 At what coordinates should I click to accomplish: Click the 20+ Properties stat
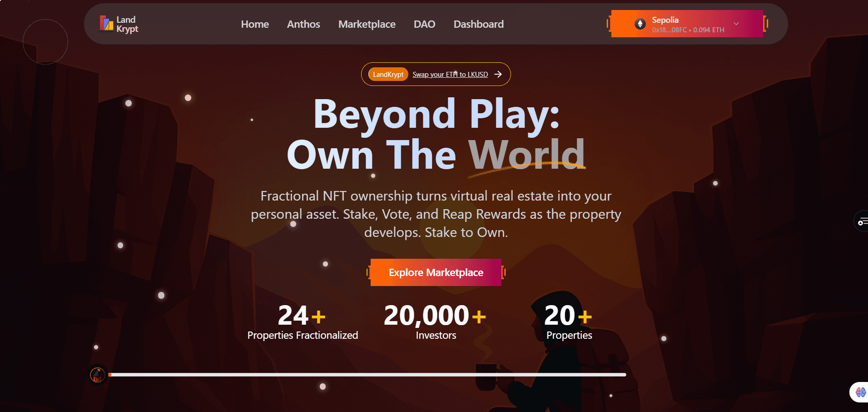tap(569, 322)
